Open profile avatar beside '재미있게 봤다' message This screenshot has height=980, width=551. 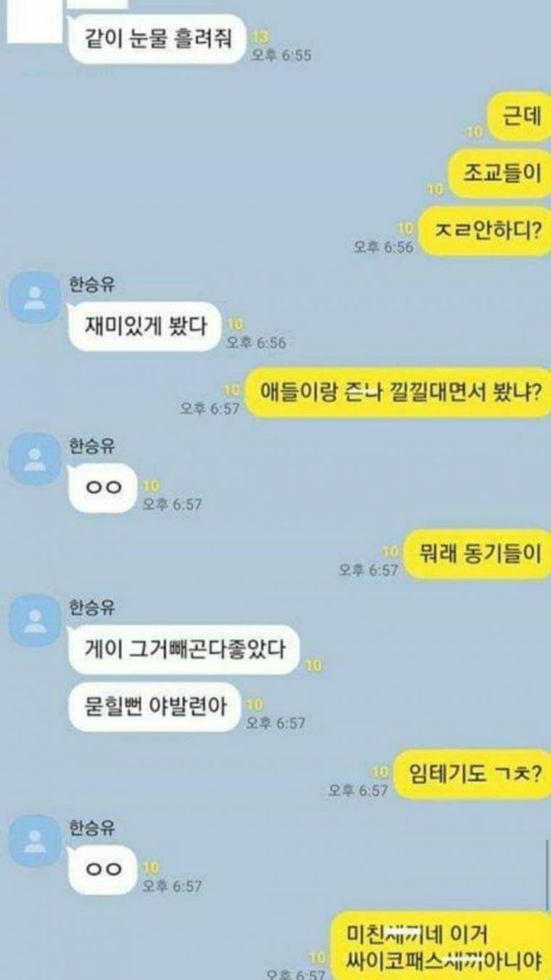click(35, 298)
